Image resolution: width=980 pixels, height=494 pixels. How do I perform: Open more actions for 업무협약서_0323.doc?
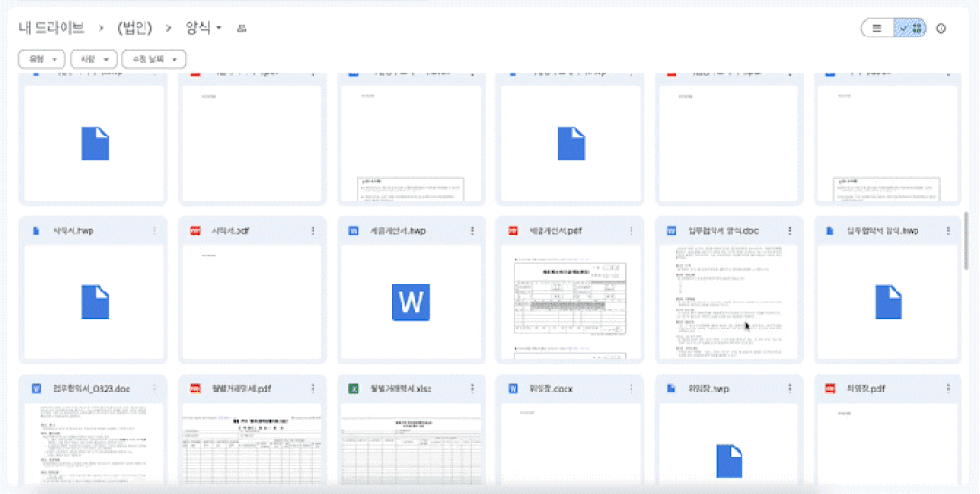155,388
